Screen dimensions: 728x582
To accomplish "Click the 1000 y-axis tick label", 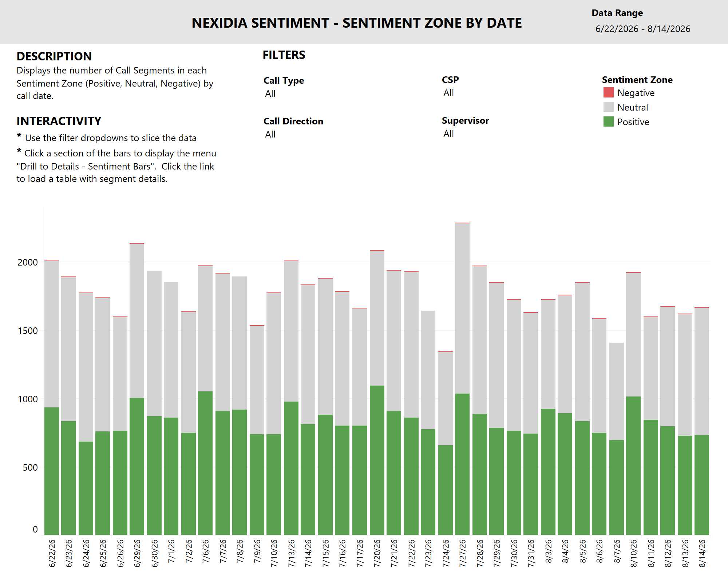I will pos(28,399).
